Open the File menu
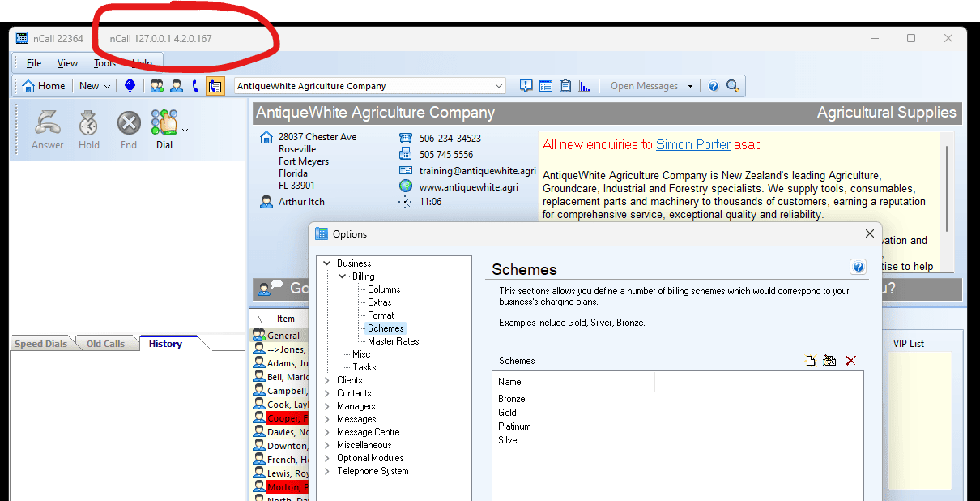This screenshot has width=980, height=501. point(34,63)
